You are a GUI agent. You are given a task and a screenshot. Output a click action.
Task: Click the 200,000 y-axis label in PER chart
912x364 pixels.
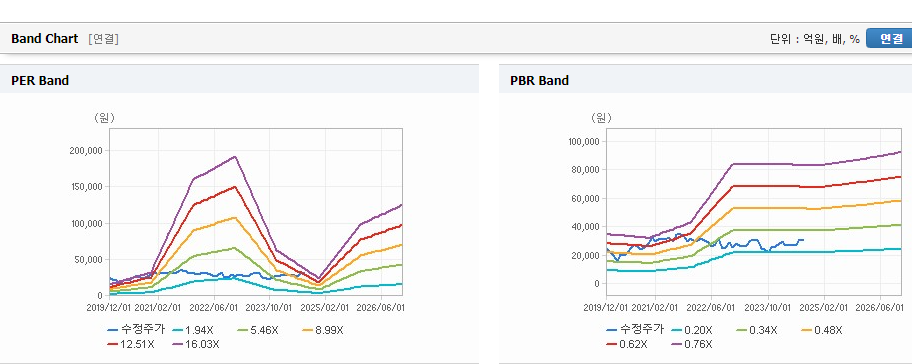(86, 151)
